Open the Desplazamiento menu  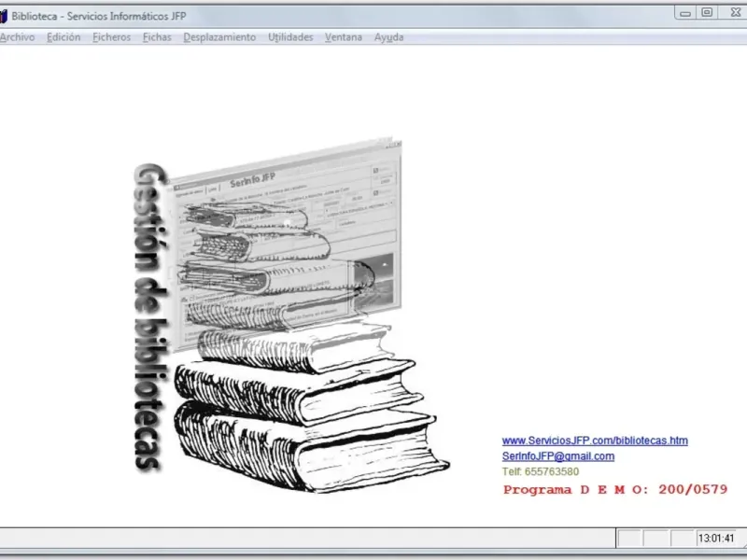(219, 37)
